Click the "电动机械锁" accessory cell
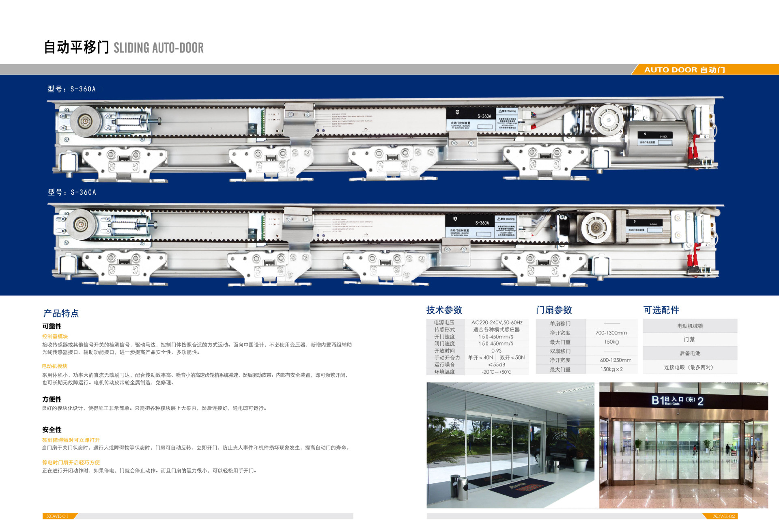 click(x=690, y=326)
